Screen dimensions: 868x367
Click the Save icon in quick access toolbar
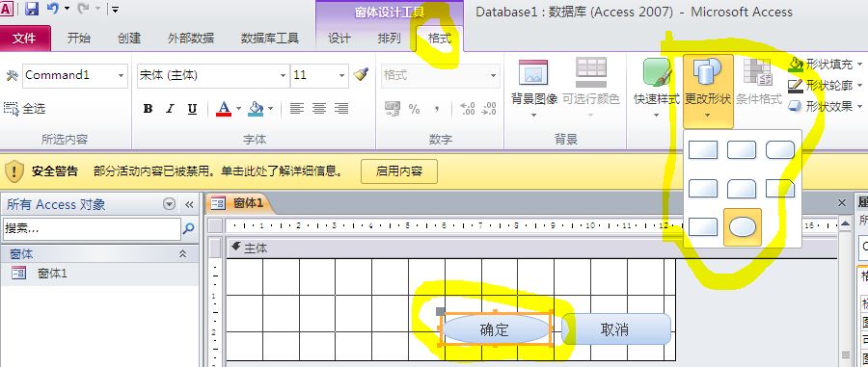(x=32, y=9)
